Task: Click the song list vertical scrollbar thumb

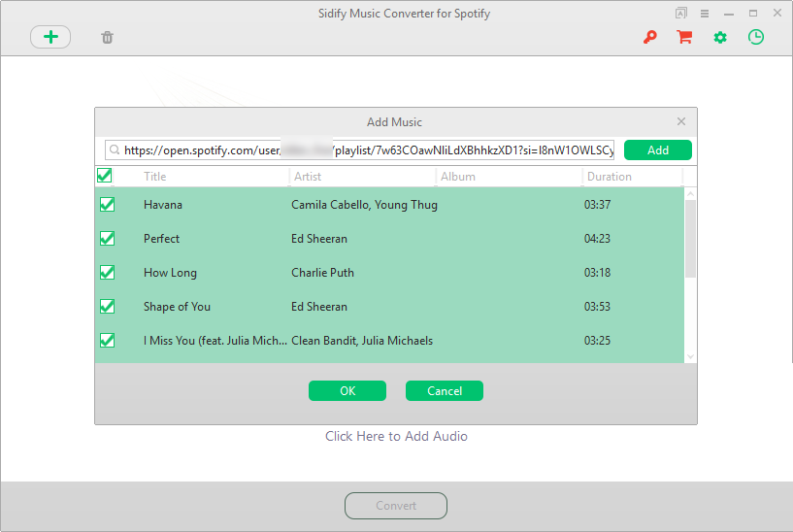Action: tap(690, 239)
